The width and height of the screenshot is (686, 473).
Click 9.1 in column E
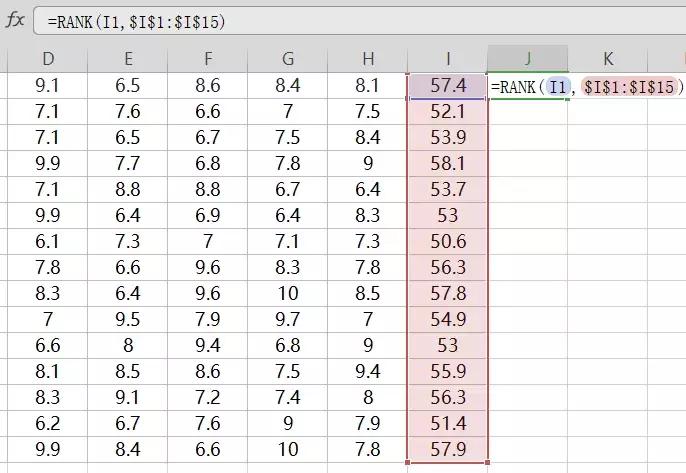[x=128, y=397]
